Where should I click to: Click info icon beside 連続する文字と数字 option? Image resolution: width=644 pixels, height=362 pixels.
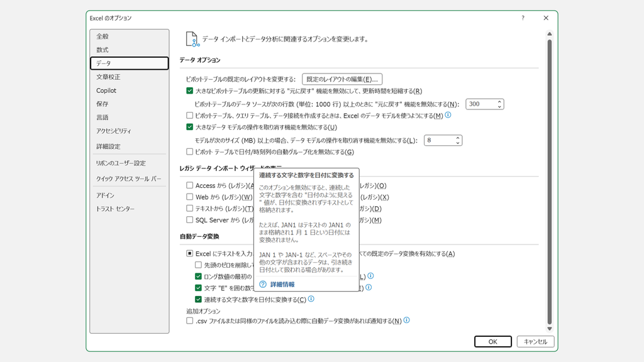[x=311, y=299]
